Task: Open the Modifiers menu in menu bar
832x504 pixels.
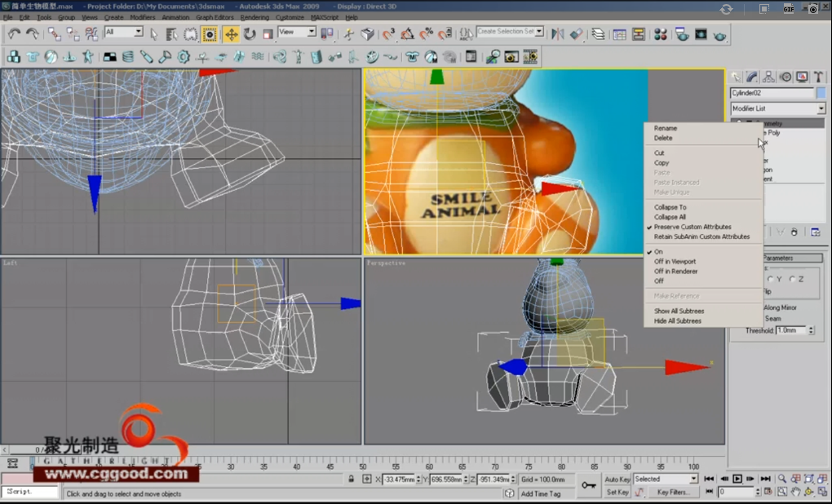Action: click(142, 17)
